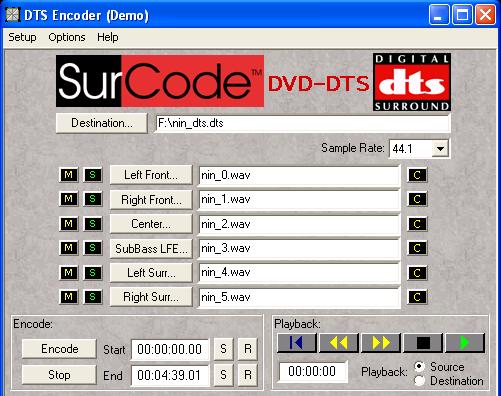
Task: Click the Stop encoding button
Action: [x=59, y=375]
